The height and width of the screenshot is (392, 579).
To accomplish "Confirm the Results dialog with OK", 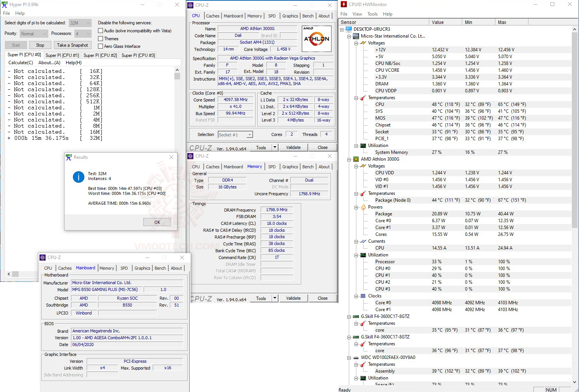I will [x=157, y=222].
